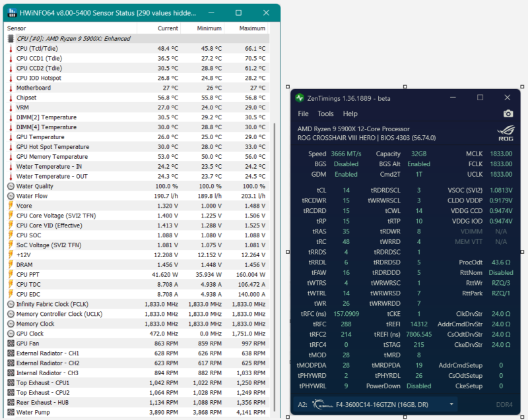Select the CPU Core VID (Effective) row
The width and height of the screenshot is (528, 420).
pyautogui.click(x=137, y=225)
